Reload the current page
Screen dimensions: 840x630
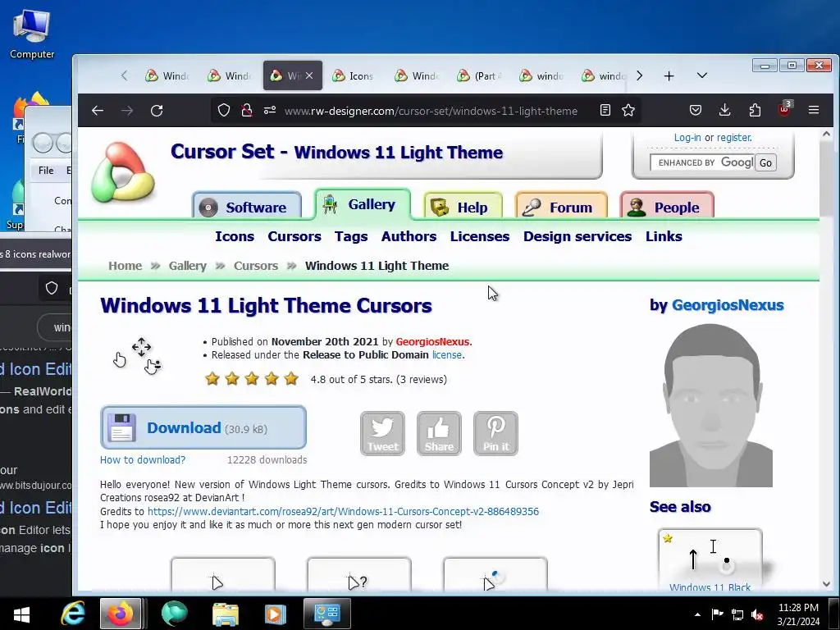point(157,111)
